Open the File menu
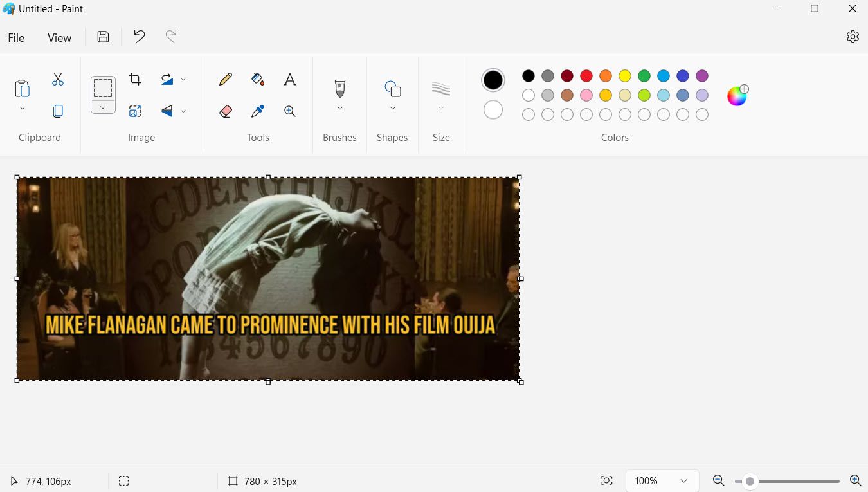 16,38
